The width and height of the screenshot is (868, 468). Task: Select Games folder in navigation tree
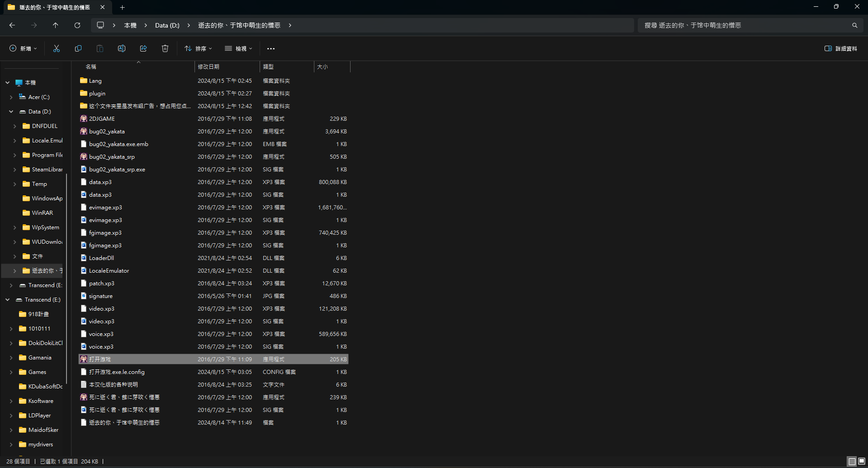pyautogui.click(x=37, y=372)
